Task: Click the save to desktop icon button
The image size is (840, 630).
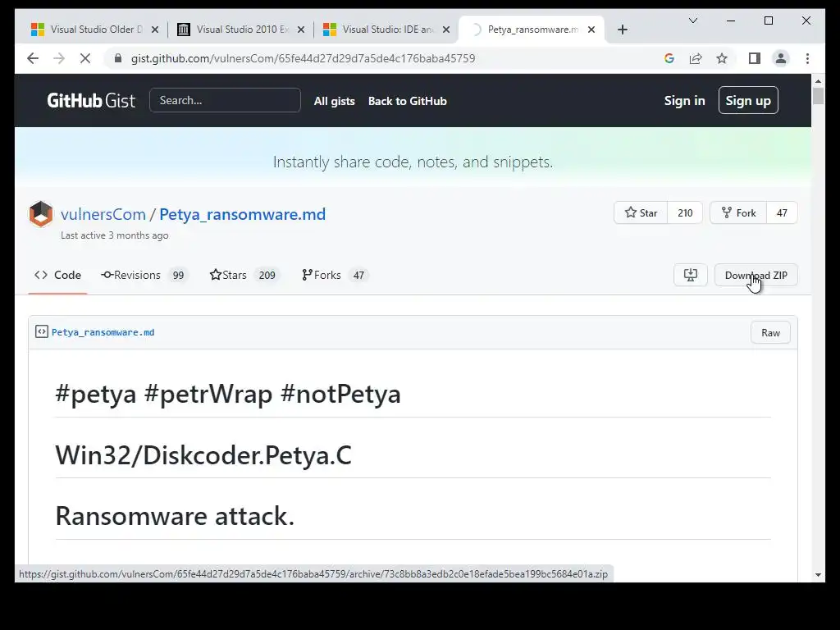Action: click(691, 275)
